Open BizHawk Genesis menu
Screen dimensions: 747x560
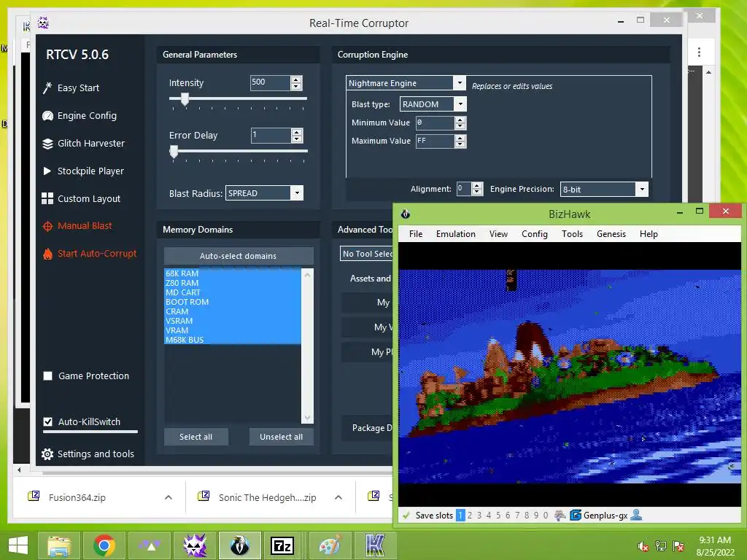click(611, 234)
